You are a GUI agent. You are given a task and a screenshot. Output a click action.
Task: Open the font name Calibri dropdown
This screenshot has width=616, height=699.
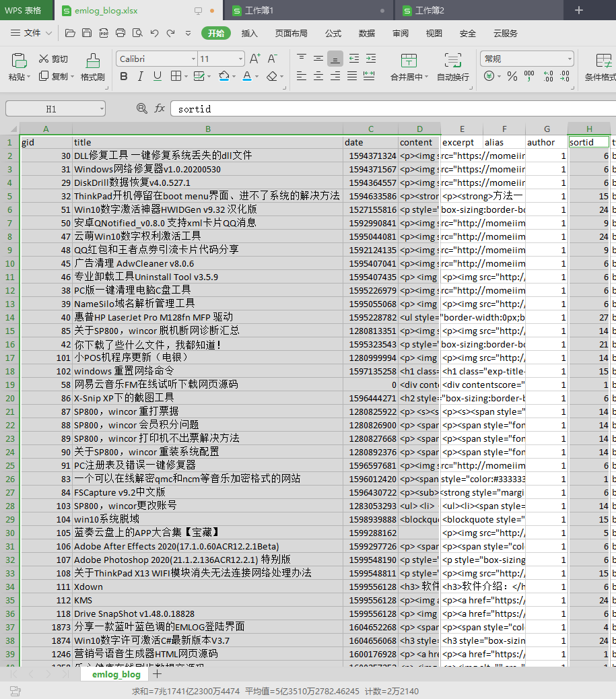click(x=193, y=59)
